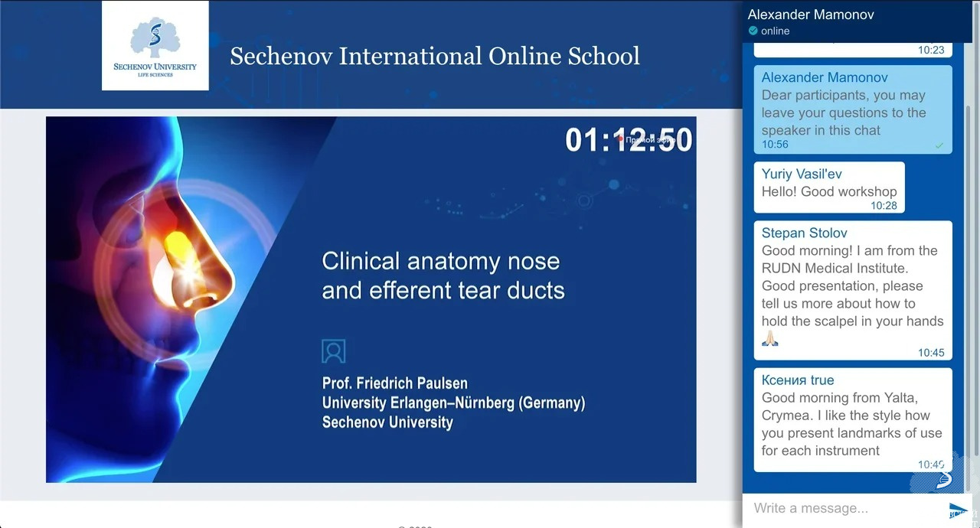Viewport: 980px width, 528px height.
Task: Click the praying hands emoji in Stepan's message
Action: coord(769,339)
